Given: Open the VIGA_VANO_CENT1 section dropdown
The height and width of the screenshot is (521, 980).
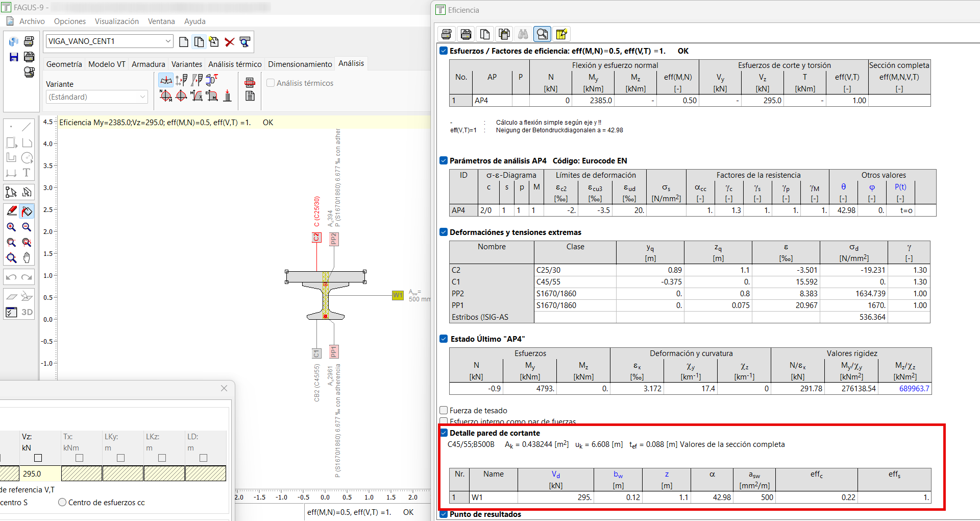Looking at the screenshot, I should pyautogui.click(x=168, y=41).
